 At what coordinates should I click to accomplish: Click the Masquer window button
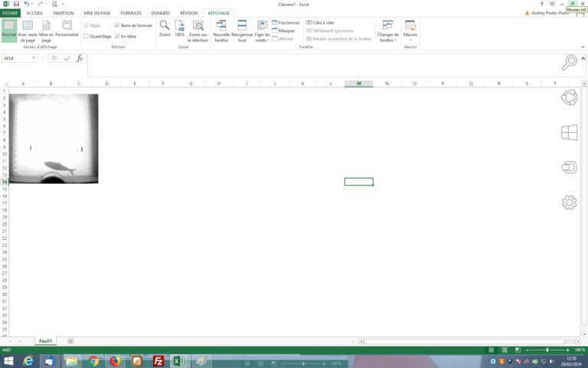[283, 31]
